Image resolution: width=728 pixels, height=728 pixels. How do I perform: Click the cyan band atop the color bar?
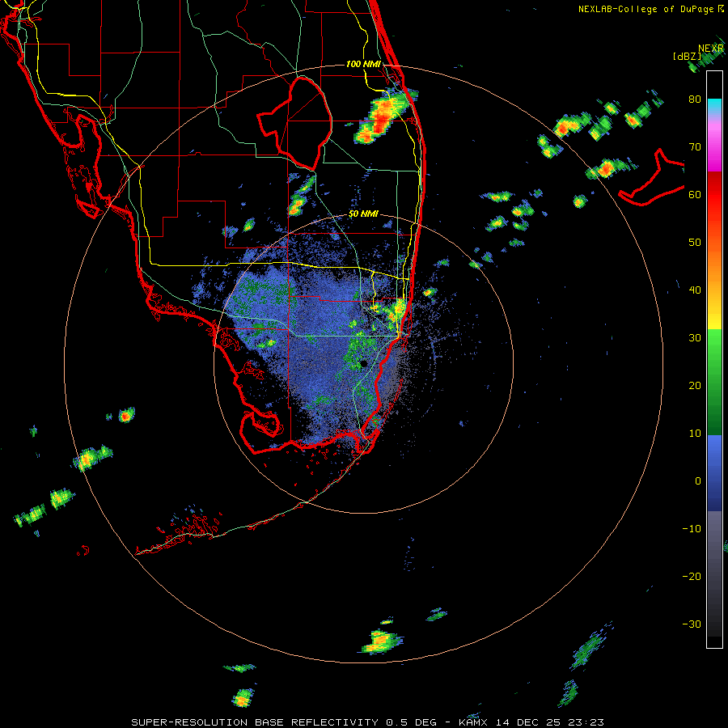click(x=714, y=107)
